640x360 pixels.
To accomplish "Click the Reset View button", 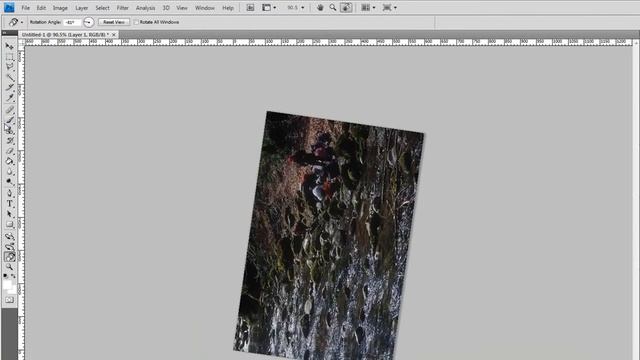I will 114,22.
